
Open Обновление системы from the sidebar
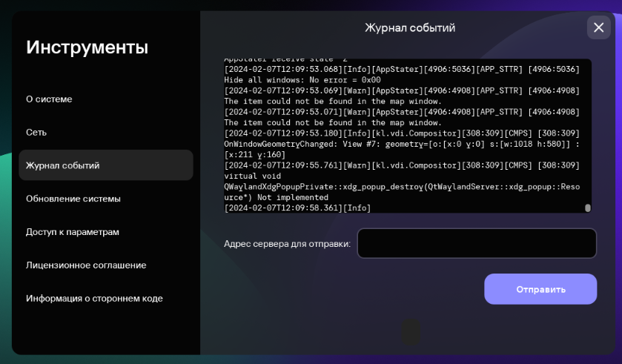point(73,199)
